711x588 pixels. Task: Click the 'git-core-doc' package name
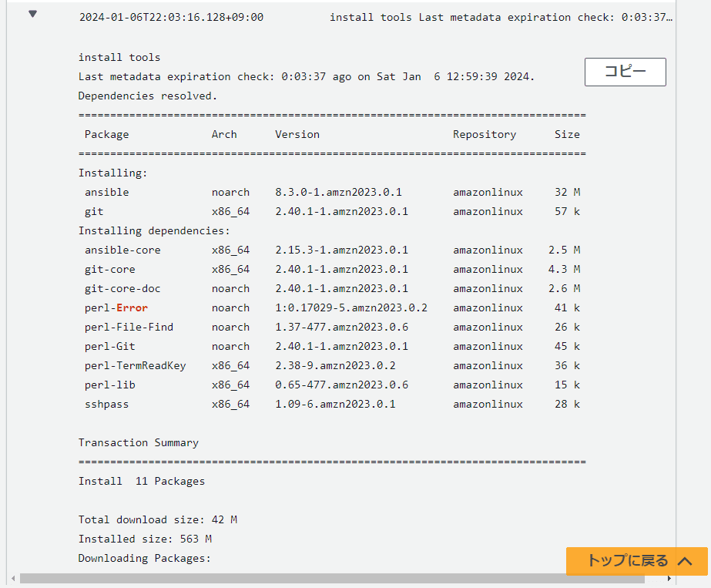click(122, 289)
